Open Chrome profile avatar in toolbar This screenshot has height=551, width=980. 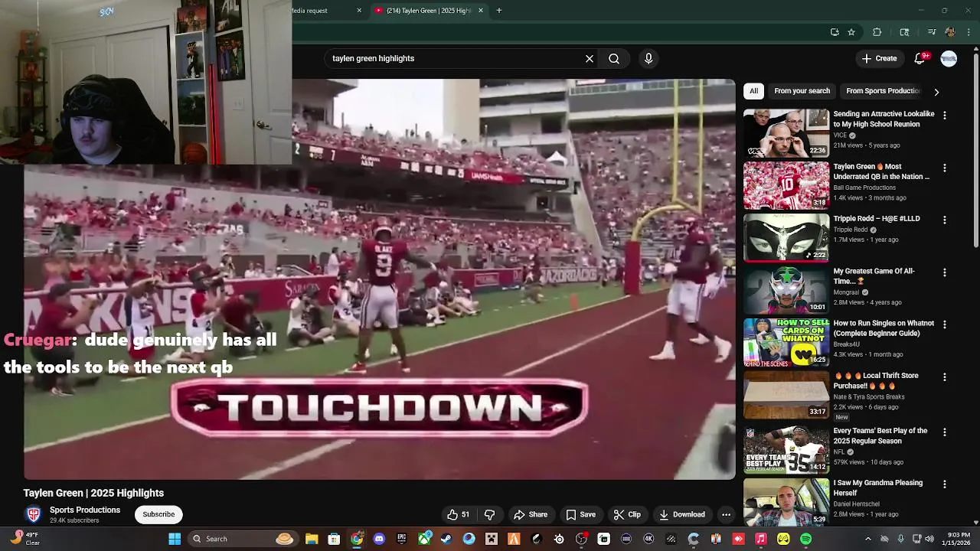950,32
